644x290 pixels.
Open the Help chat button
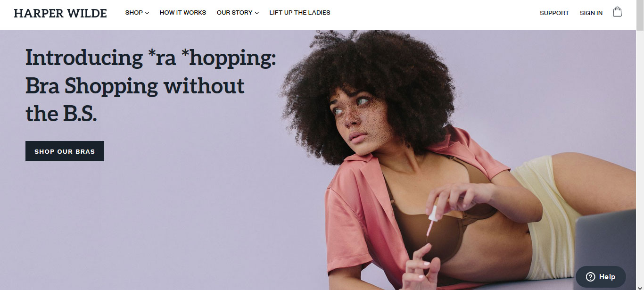601,277
